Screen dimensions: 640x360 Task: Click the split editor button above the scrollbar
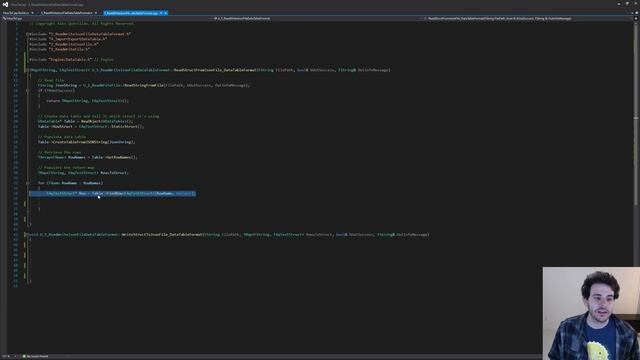tap(636, 18)
